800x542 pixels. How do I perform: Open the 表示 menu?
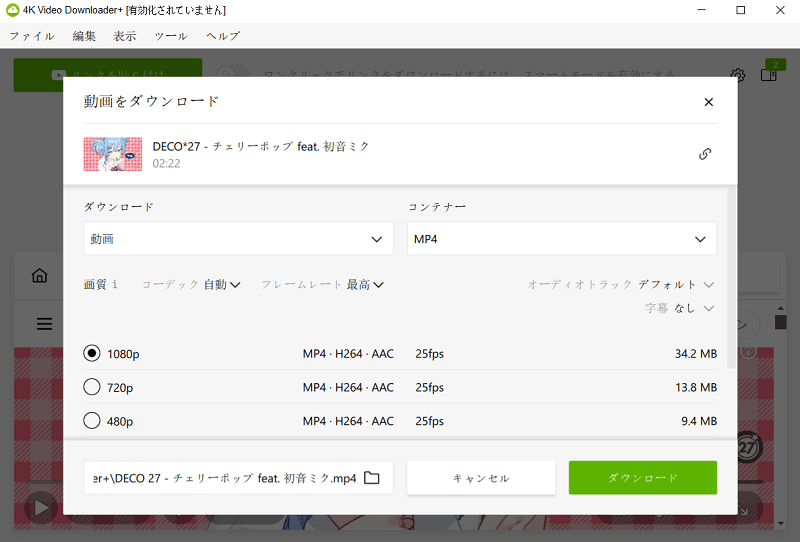click(124, 36)
